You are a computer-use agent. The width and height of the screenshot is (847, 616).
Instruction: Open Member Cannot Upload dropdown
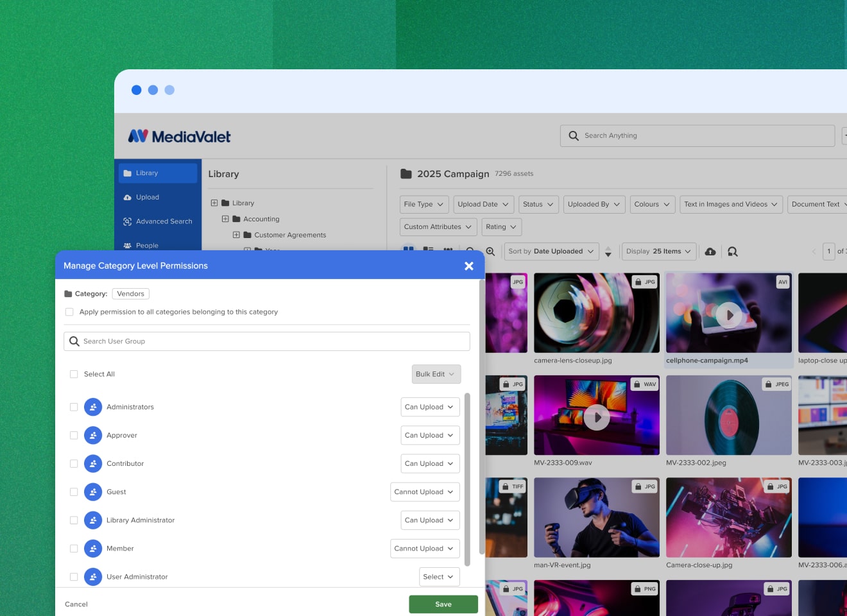click(425, 549)
